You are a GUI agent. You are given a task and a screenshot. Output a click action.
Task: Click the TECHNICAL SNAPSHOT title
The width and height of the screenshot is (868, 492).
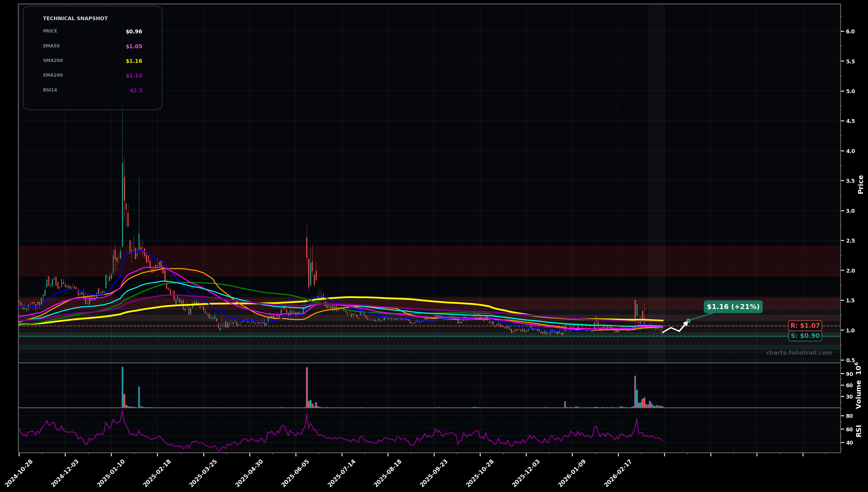75,18
